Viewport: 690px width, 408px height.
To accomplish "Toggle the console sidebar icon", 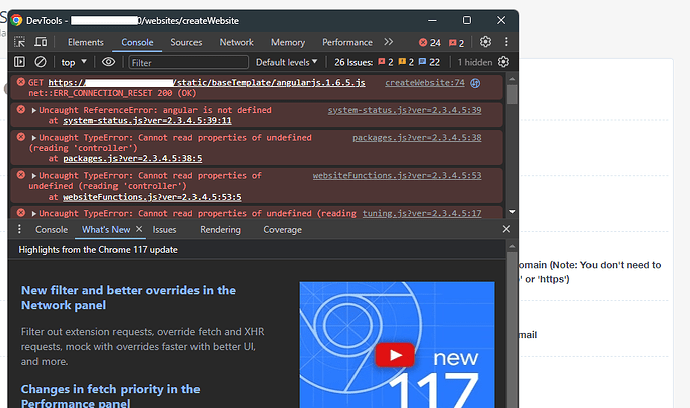I will tap(19, 62).
